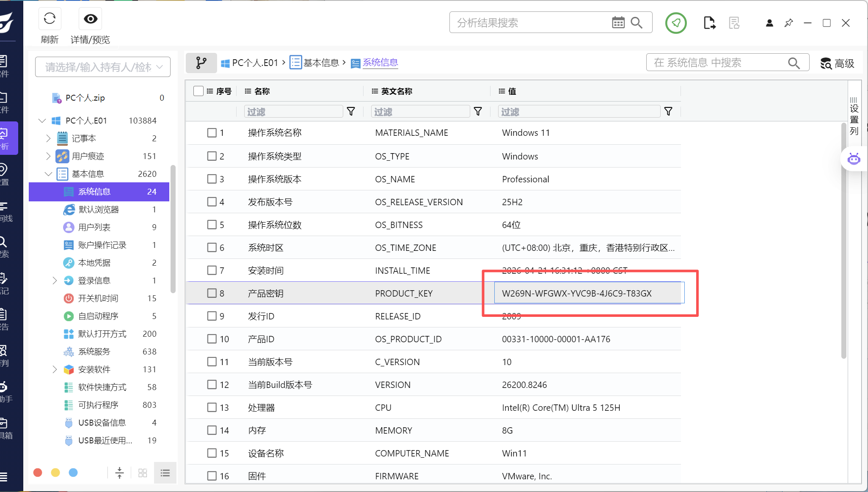Click 基本信息 in the breadcrumb
Viewport: 868px width, 492px height.
(x=315, y=63)
